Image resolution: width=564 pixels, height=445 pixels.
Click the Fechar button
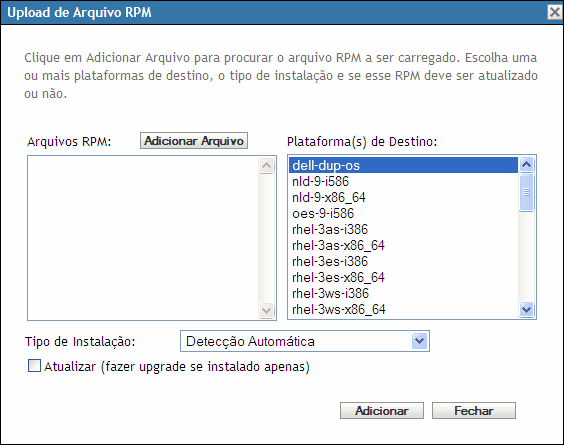(x=474, y=410)
